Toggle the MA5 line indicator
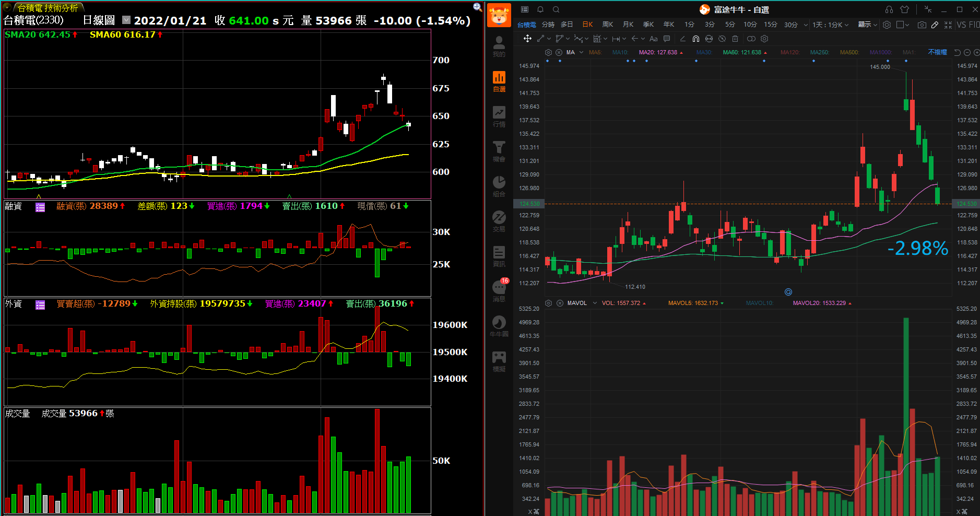The width and height of the screenshot is (980, 516). 595,52
